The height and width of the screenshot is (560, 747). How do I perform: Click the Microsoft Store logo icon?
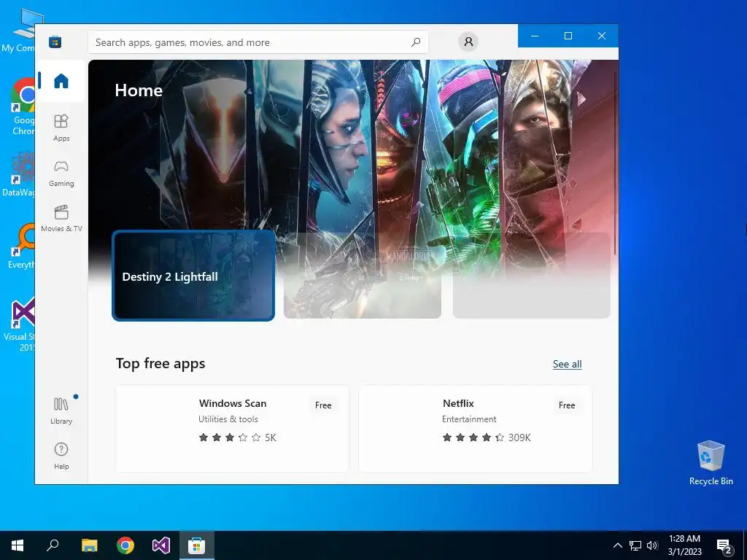coord(55,42)
